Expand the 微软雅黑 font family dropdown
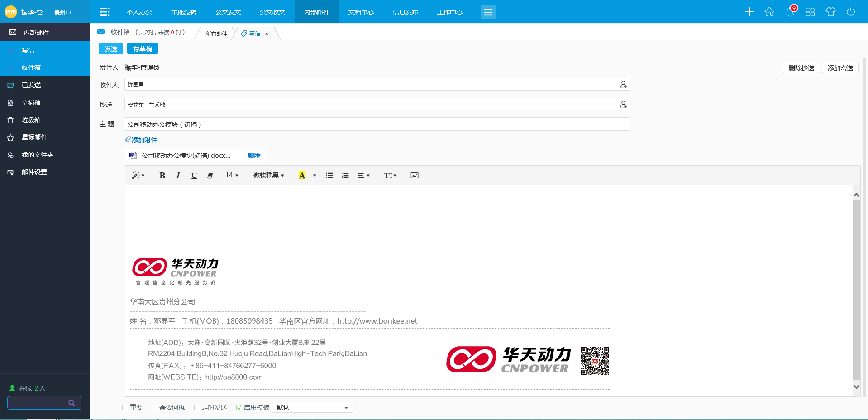 coord(268,176)
